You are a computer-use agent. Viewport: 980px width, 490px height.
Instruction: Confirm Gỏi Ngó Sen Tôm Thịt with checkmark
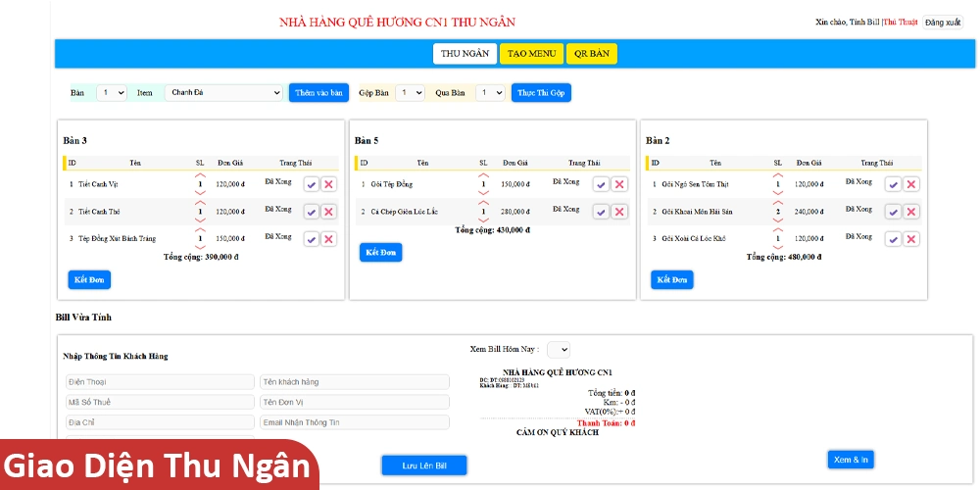pos(893,184)
